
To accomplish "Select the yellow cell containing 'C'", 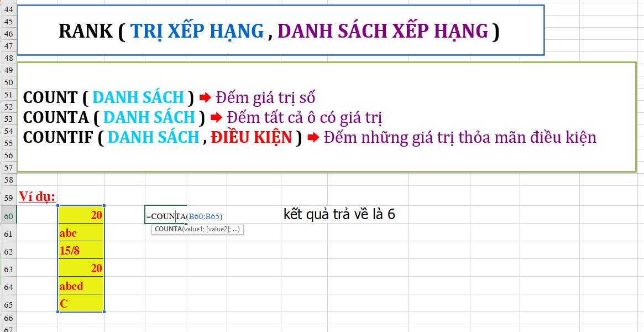I will coord(81,304).
